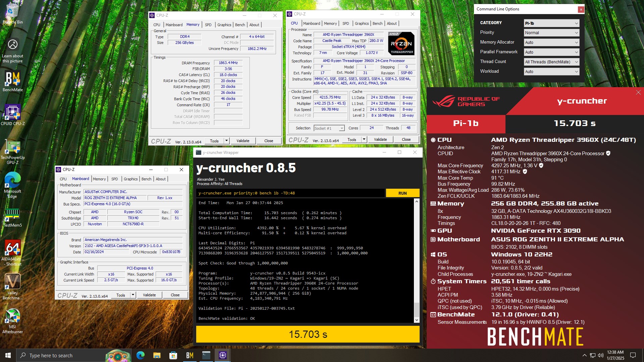
Task: Open network status tray icon
Action: point(593,355)
